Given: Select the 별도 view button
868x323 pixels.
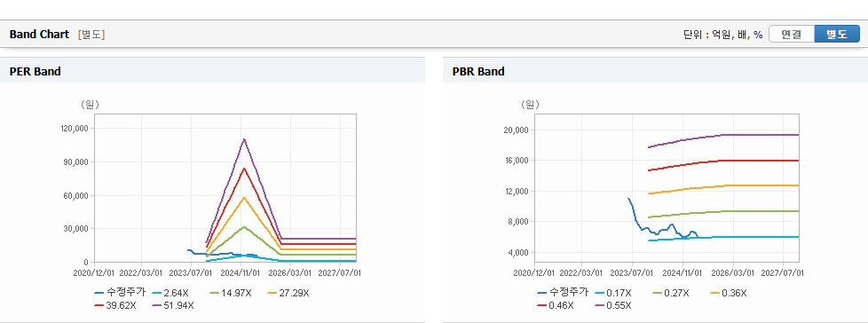Looking at the screenshot, I should [837, 35].
